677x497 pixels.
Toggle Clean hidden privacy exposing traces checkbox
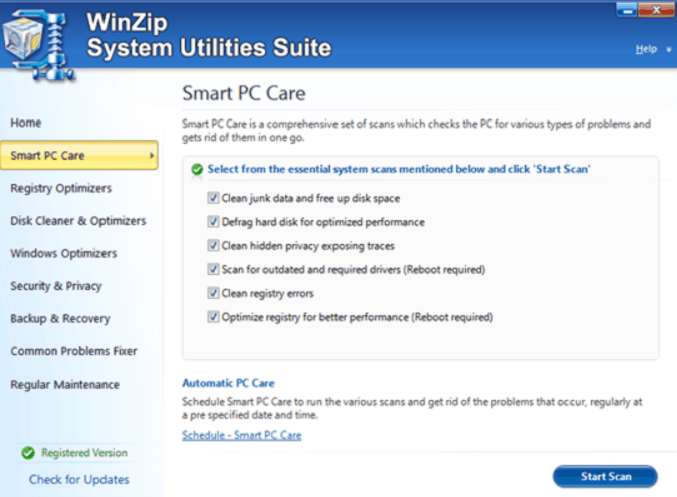click(x=213, y=246)
